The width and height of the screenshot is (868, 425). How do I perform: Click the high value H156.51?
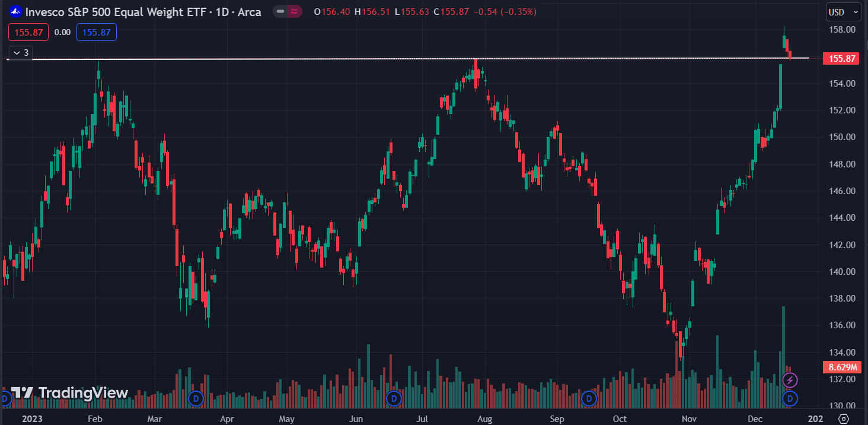[371, 12]
